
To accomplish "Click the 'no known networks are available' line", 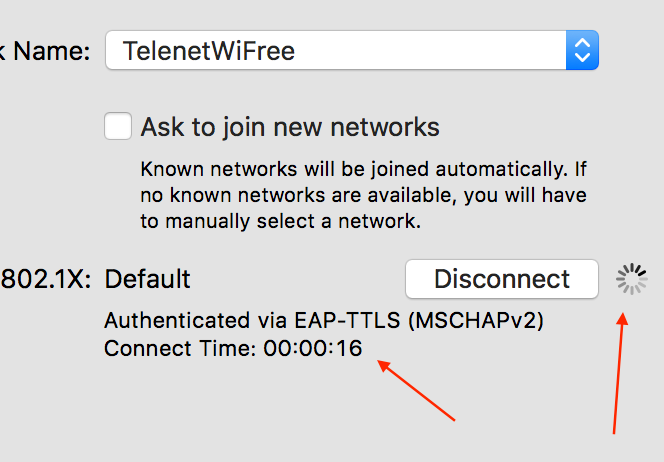I will point(363,195).
